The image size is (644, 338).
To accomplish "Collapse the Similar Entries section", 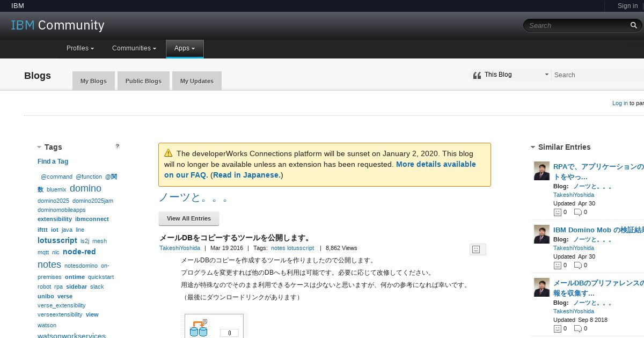I will pos(533,147).
